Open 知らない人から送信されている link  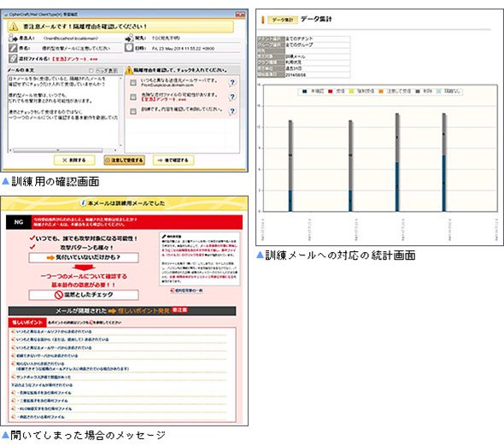click(x=40, y=364)
